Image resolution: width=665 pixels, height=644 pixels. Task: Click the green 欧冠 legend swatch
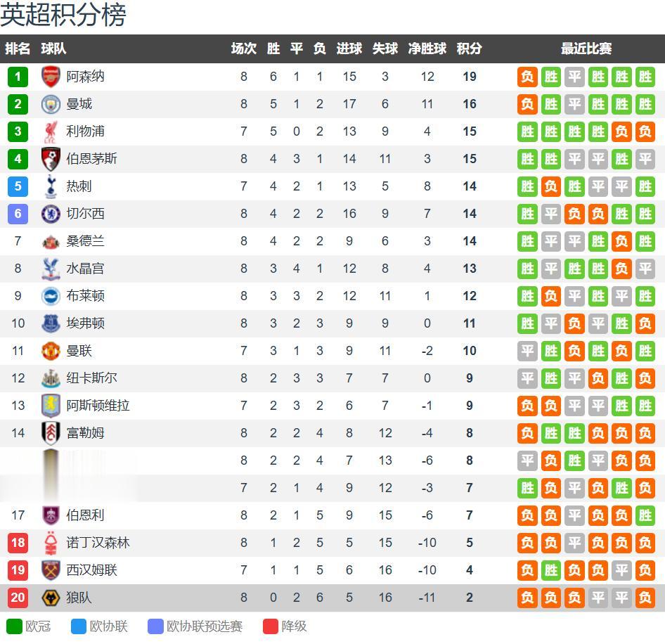(x=14, y=626)
